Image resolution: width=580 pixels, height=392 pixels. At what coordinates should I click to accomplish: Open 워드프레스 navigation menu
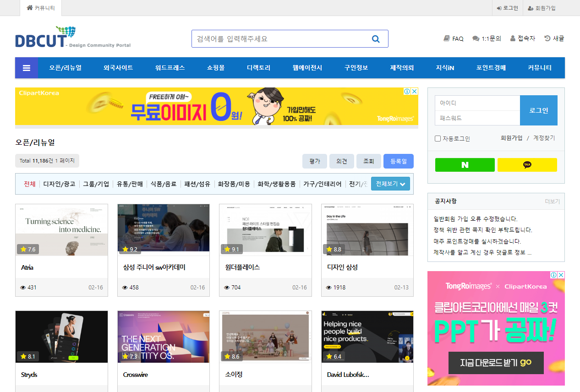(x=170, y=68)
